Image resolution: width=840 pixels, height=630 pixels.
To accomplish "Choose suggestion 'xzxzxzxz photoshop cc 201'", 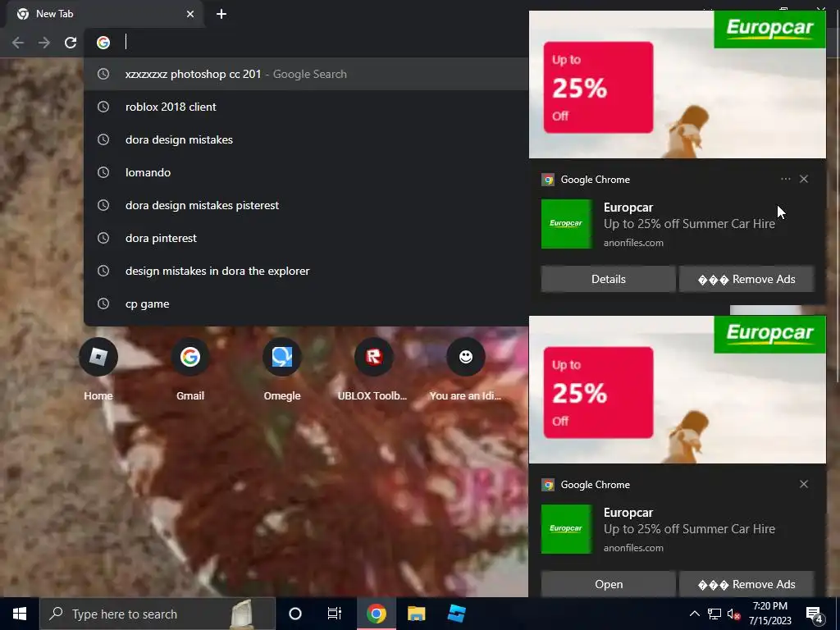I will click(x=307, y=74).
